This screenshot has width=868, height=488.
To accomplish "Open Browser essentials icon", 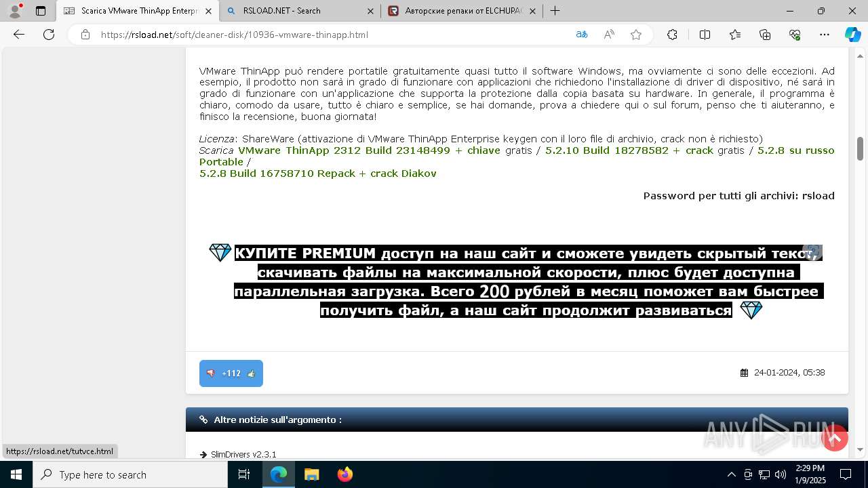I will pos(795,35).
